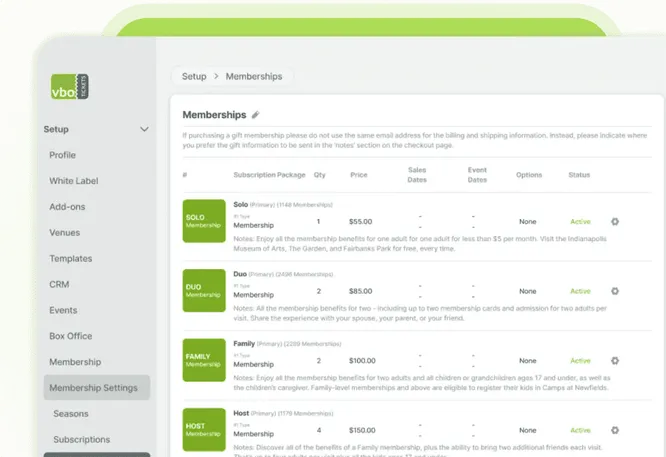Click the green FAMILY Membership tile
This screenshot has height=457, width=666.
pos(204,360)
